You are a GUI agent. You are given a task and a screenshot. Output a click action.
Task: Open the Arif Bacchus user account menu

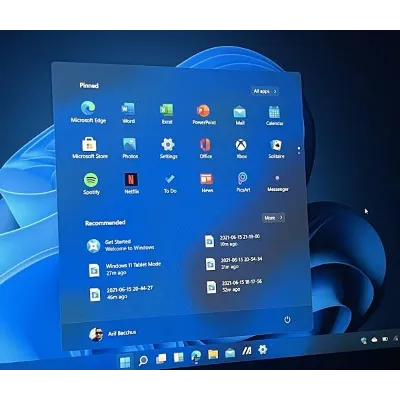pos(112,334)
